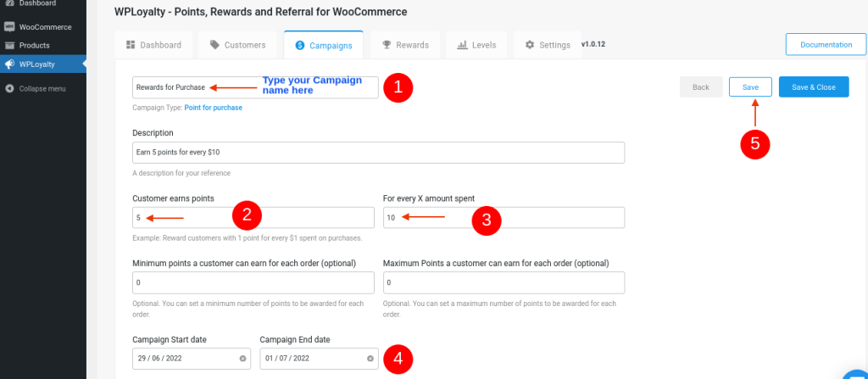Click the Products sidebar icon
The width and height of the screenshot is (868, 379).
(x=9, y=46)
